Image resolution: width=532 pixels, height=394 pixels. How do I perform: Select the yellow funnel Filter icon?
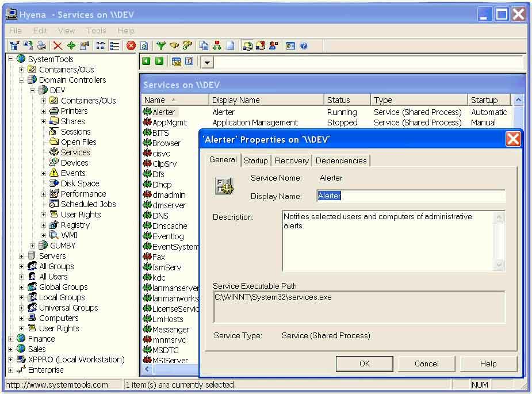point(160,45)
